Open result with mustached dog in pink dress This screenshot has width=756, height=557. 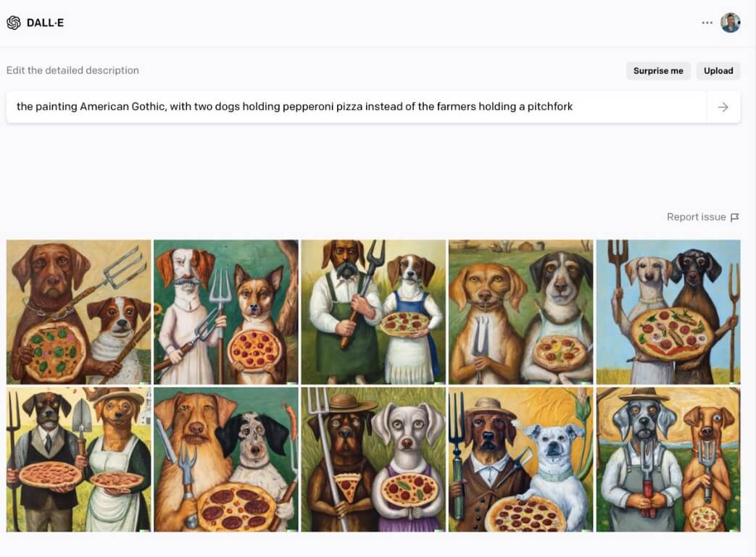tap(226, 311)
